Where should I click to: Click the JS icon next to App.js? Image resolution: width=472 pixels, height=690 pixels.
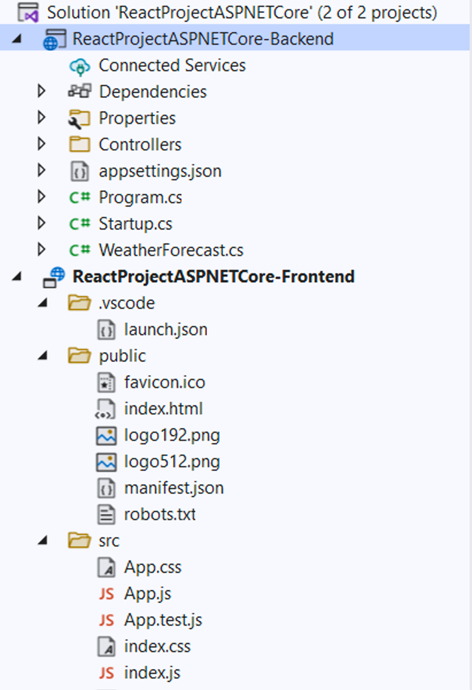106,594
